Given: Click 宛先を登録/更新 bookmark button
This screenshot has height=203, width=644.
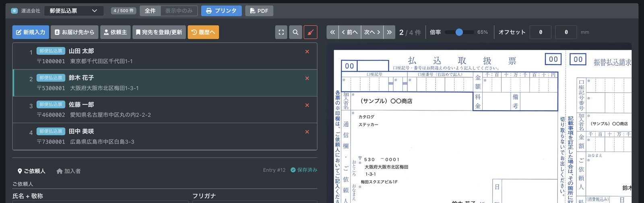Looking at the screenshot, I should click(x=159, y=32).
